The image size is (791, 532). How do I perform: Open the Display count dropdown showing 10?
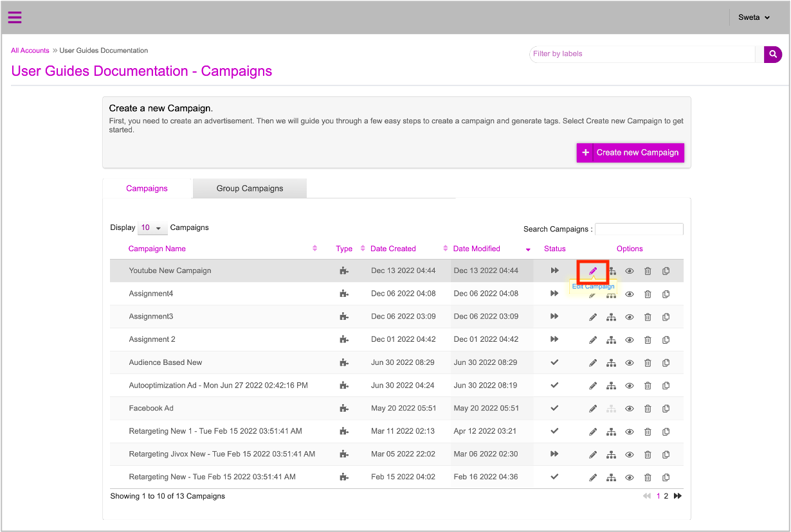(152, 228)
